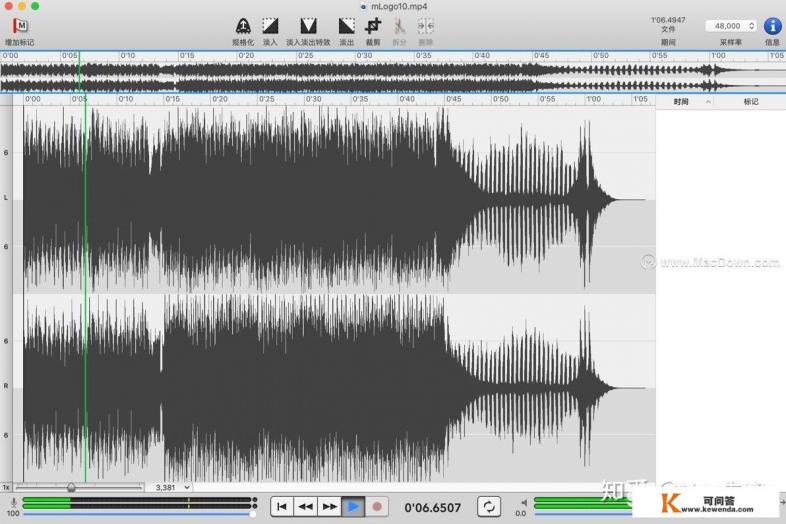Image resolution: width=786 pixels, height=524 pixels.
Task: Open the Fade In/Out effects (淡入淡出特效) tool
Action: pyautogui.click(x=308, y=26)
